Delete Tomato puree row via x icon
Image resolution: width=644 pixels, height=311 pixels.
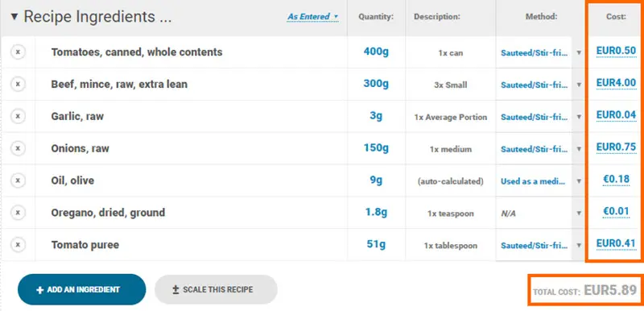[x=18, y=245]
